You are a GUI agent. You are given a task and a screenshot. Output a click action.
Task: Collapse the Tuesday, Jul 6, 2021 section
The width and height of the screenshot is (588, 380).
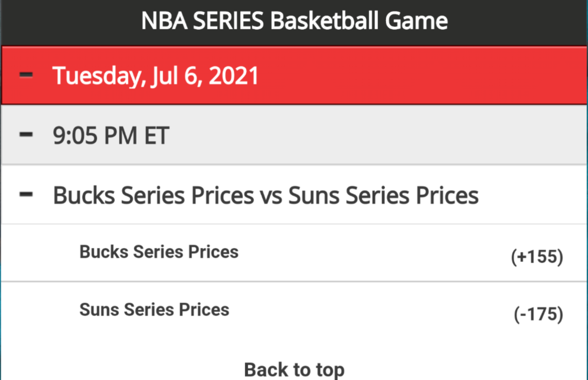point(294,75)
